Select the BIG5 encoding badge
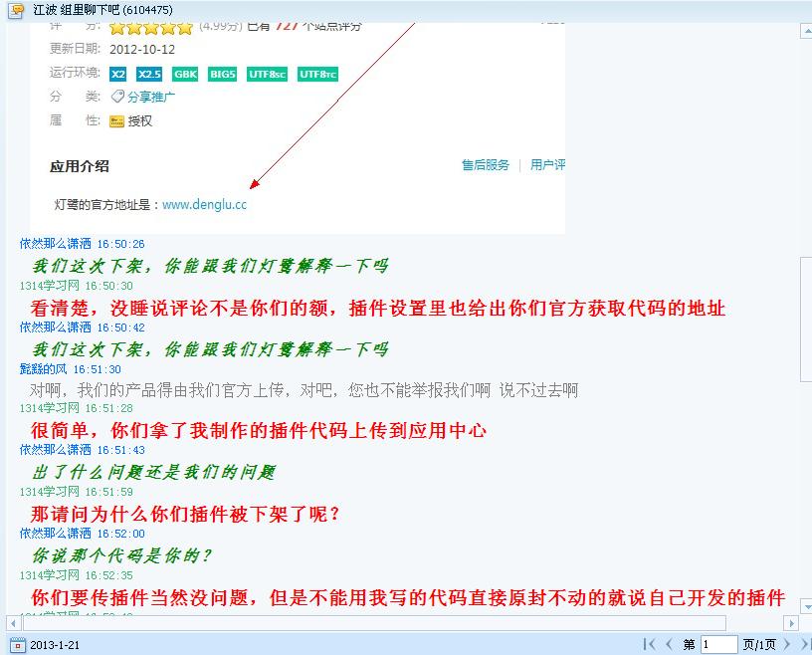The image size is (812, 655). coord(222,74)
